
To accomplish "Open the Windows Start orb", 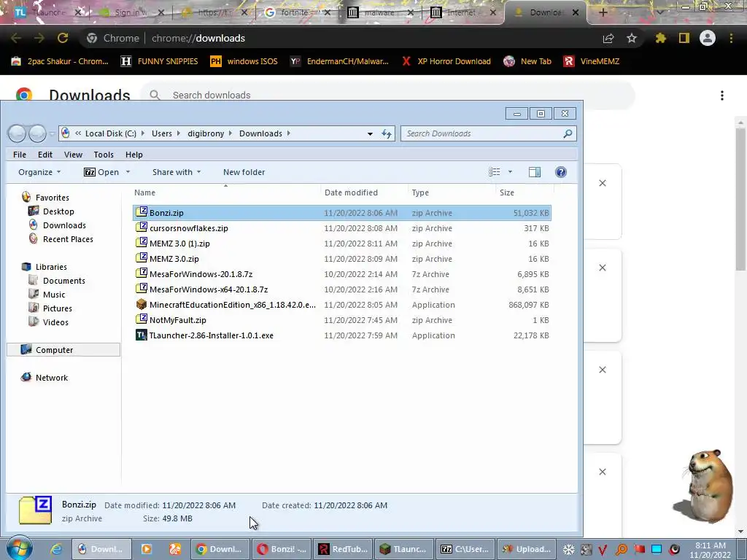I will tap(19, 548).
